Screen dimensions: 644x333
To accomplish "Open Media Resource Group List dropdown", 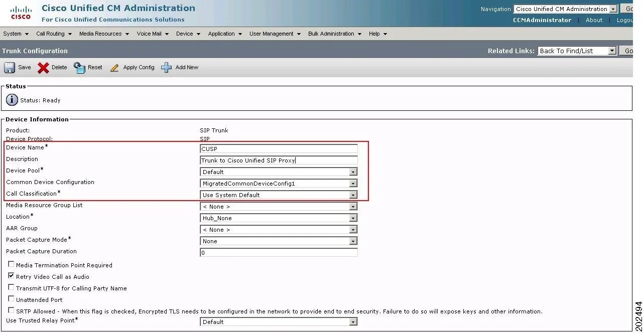I will (x=279, y=206).
